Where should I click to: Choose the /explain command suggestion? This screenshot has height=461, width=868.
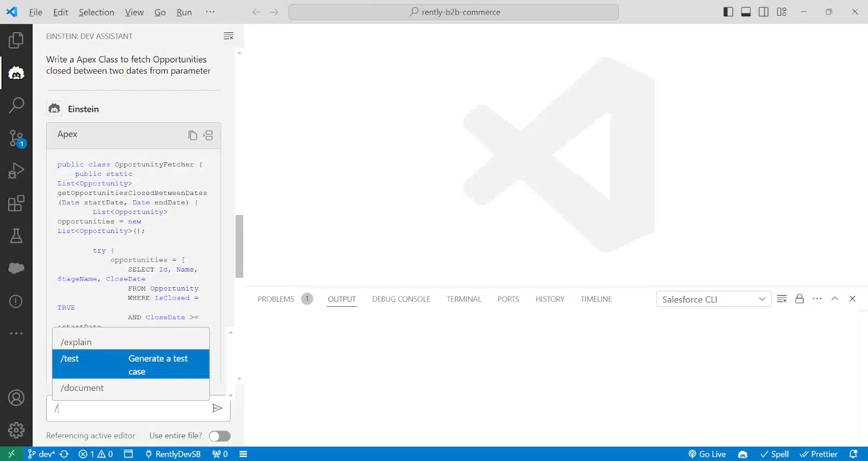[131, 342]
